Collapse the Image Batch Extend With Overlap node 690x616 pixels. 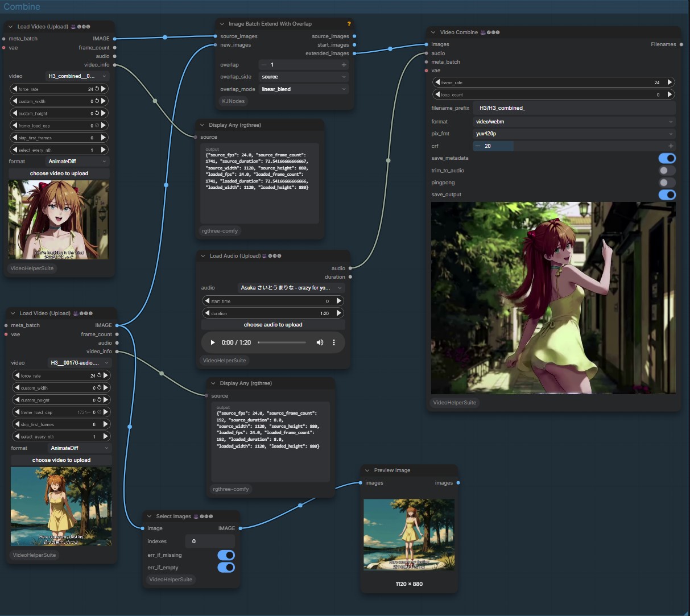(222, 24)
